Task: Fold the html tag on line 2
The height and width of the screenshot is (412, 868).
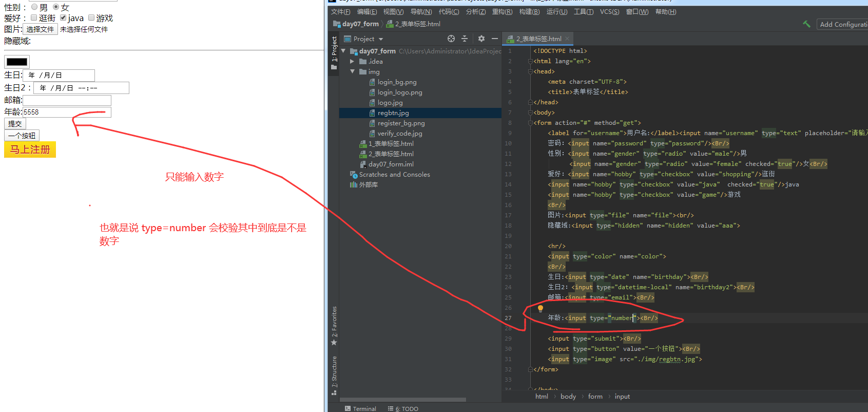Action: point(530,61)
